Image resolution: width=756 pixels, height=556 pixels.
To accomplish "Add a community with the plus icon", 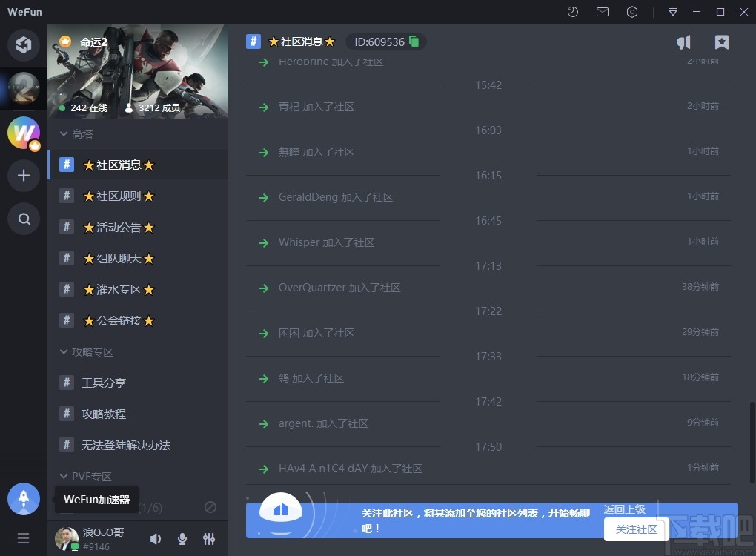I will point(24,176).
